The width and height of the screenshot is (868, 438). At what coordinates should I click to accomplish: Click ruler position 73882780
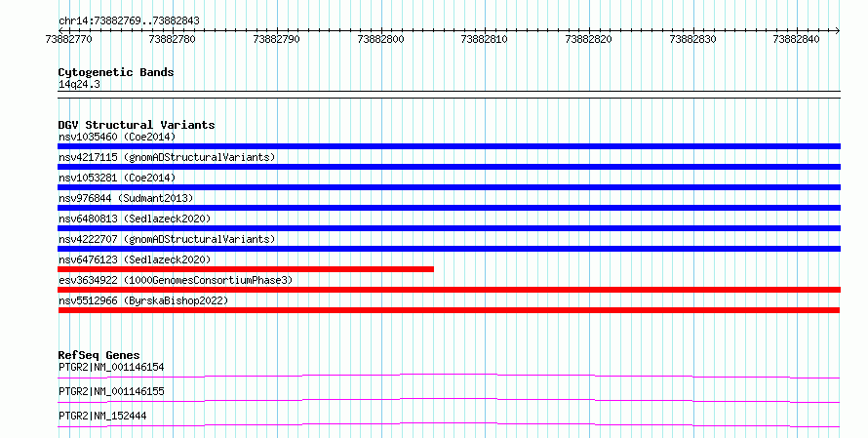[173, 39]
